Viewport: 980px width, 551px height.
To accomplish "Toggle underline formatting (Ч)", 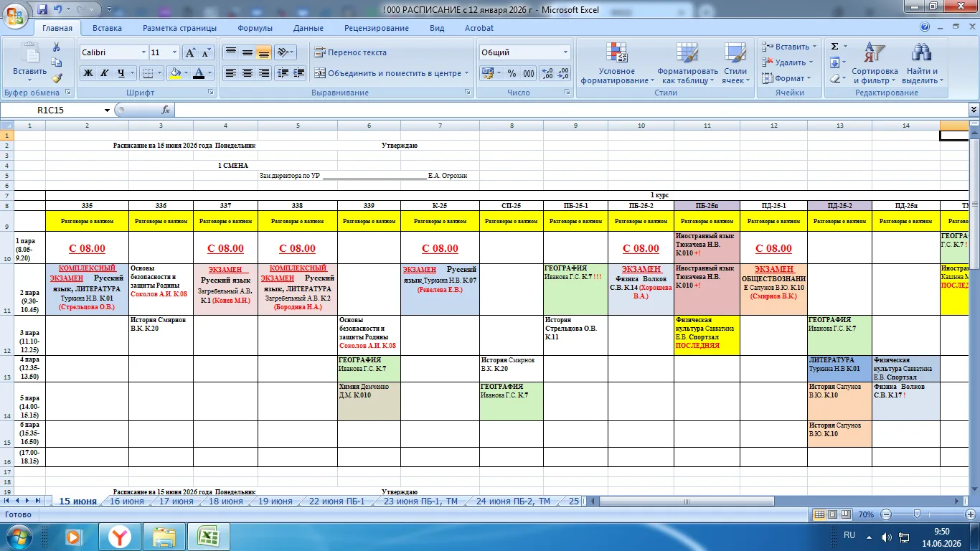I will click(121, 73).
